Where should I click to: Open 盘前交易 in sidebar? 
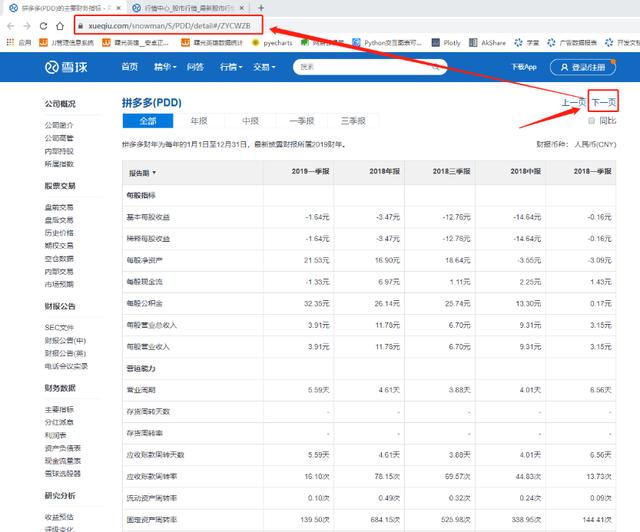click(59, 207)
